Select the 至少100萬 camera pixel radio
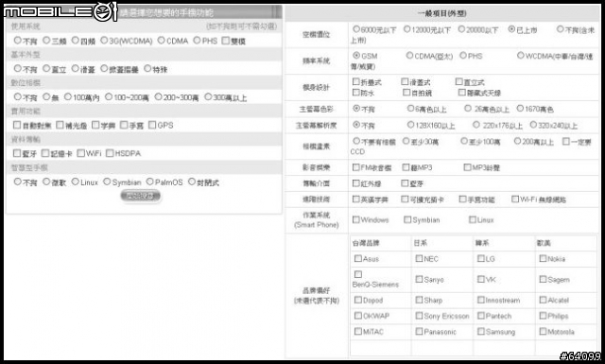Image resolution: width=605 pixels, height=364 pixels. point(464,141)
